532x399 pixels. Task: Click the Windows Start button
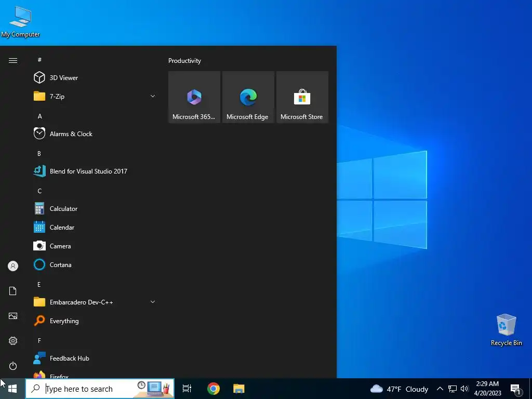12,389
